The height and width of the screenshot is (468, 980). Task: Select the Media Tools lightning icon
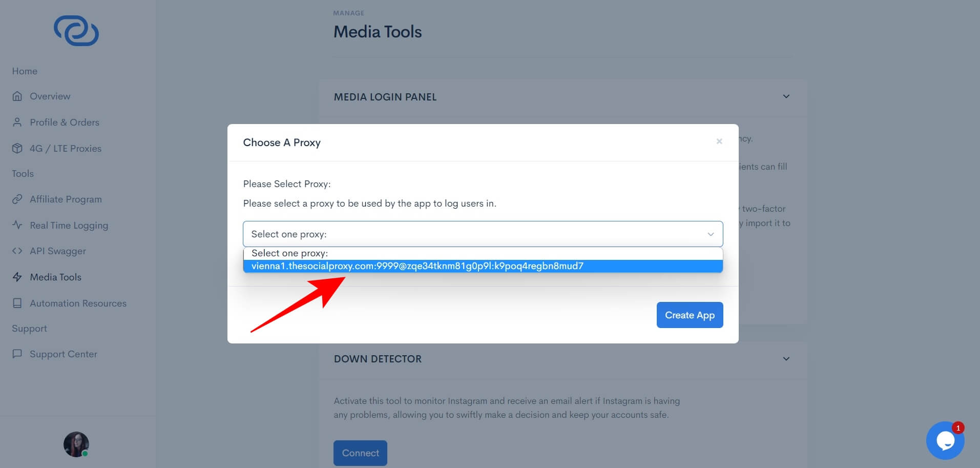pyautogui.click(x=17, y=277)
